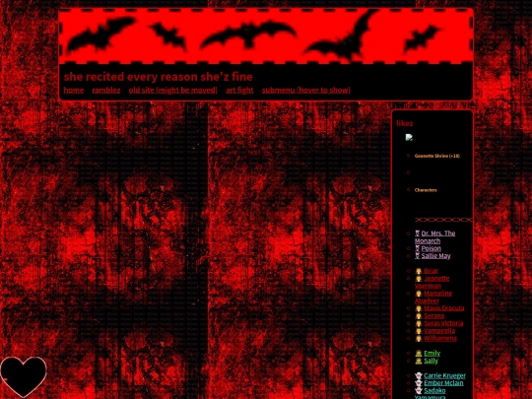
Task: Click the site title she recited every reason
Action: coord(158,76)
